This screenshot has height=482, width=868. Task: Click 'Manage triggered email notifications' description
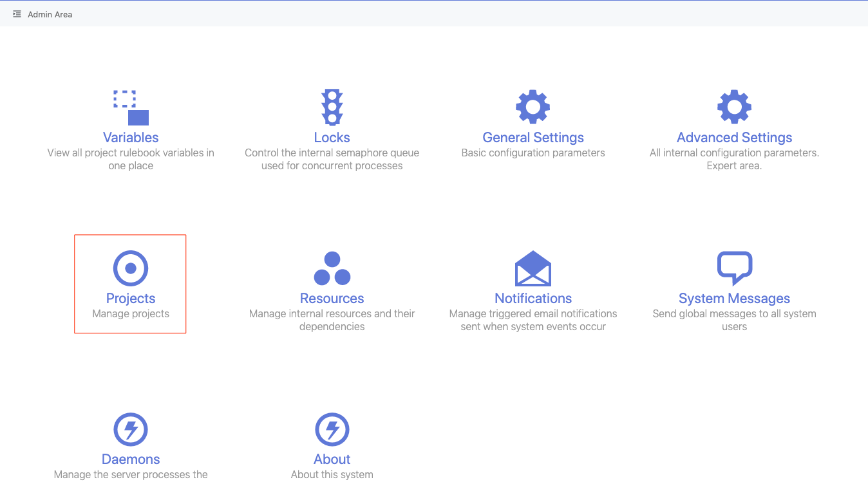(x=533, y=320)
